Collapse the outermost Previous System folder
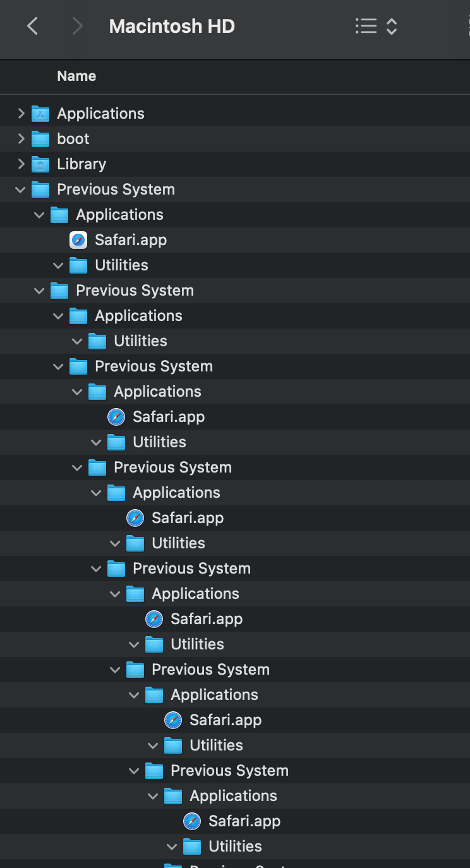The image size is (470, 868). coord(21,190)
